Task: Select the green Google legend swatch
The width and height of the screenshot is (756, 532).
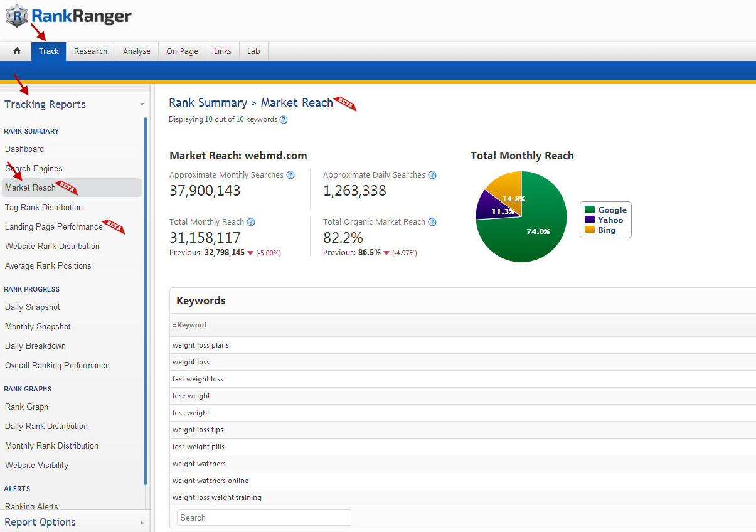Action: pyautogui.click(x=589, y=210)
